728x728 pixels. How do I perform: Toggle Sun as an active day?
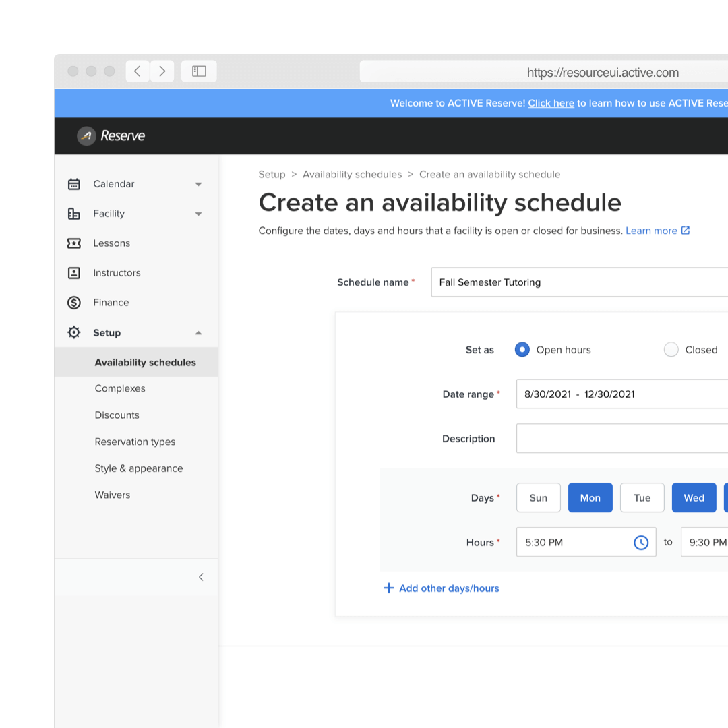click(538, 497)
